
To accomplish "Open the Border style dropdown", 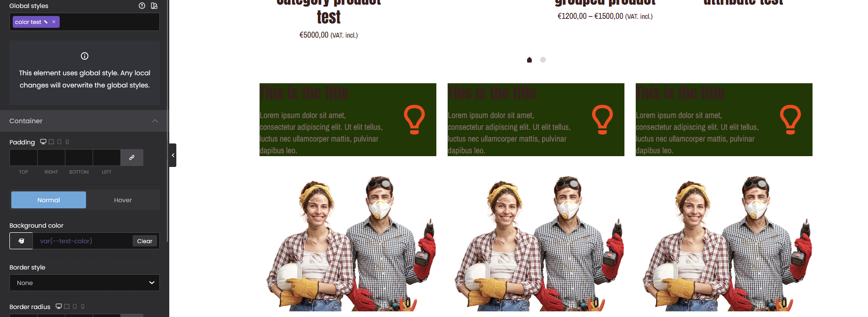I will [x=85, y=283].
